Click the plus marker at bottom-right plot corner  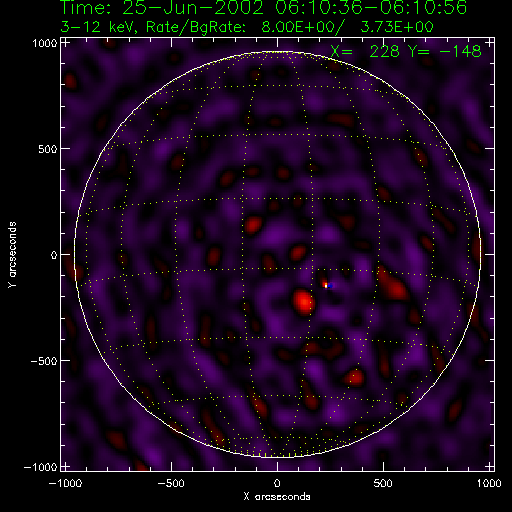[490, 466]
